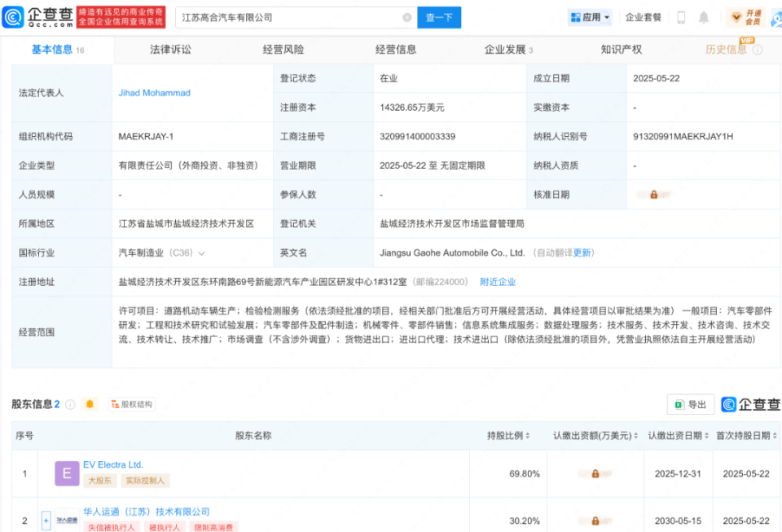Open 企业套餐 link
This screenshot has height=532, width=782.
tap(643, 17)
